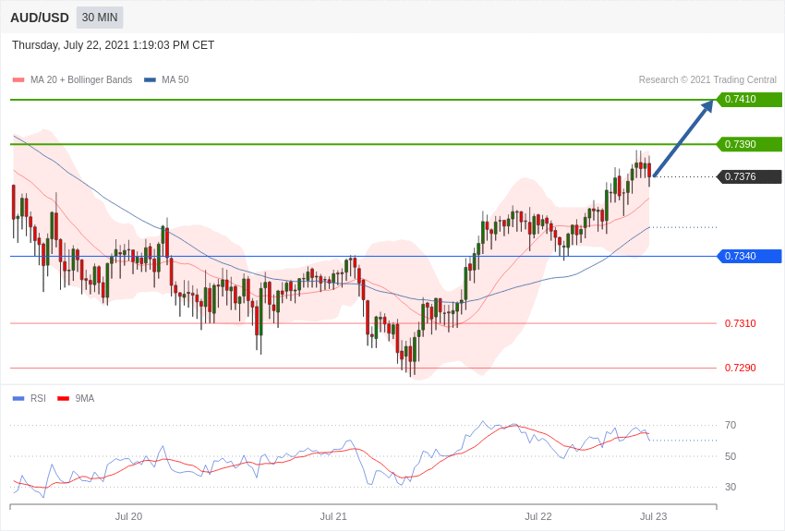Click the 0.7340 blue pivot label
This screenshot has height=532, width=785.
tap(749, 256)
